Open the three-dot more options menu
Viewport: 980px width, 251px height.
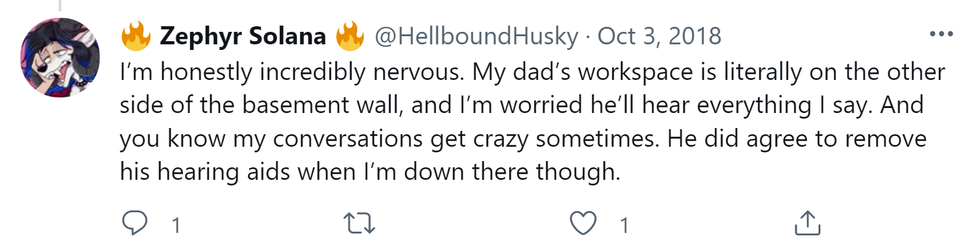point(941,34)
